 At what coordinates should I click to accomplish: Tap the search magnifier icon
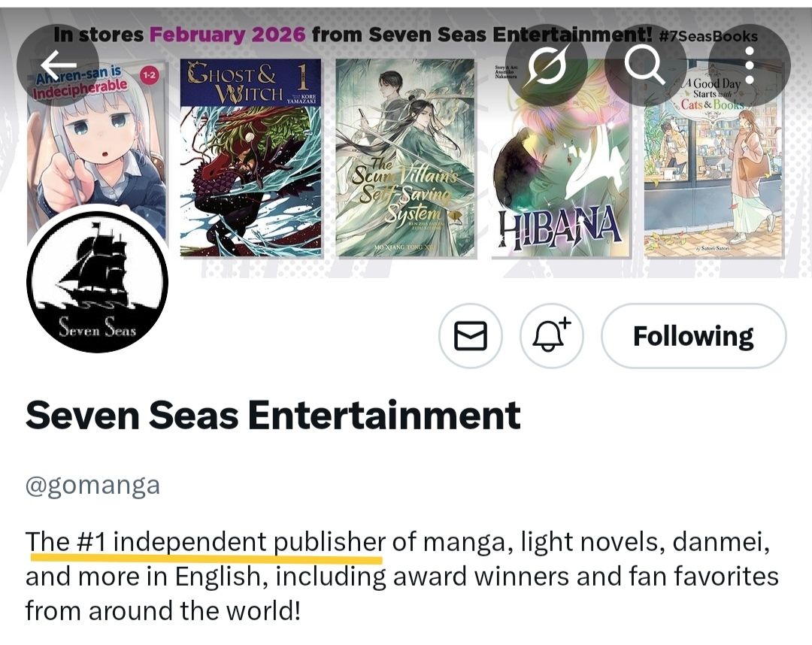tap(645, 65)
